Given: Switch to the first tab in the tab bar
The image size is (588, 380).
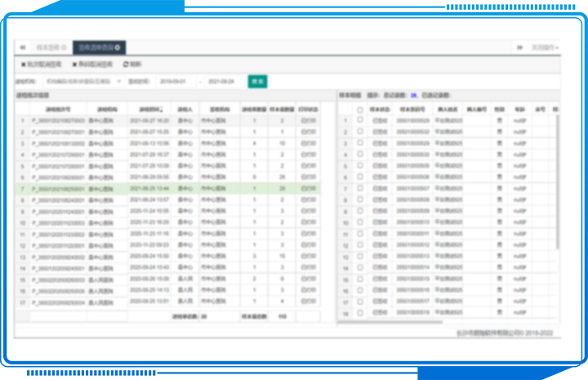Looking at the screenshot, I should point(49,47).
